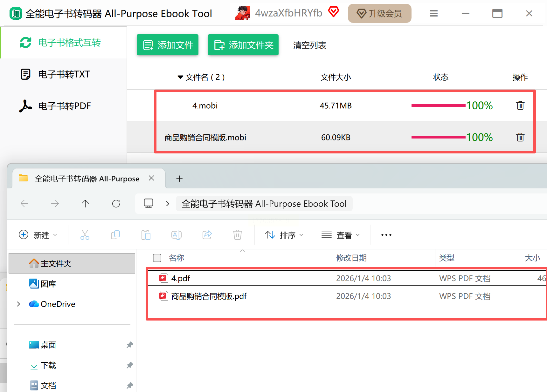Click the progress bar for 商品购销合同模版.mobi
547x392 pixels.
pos(439,137)
